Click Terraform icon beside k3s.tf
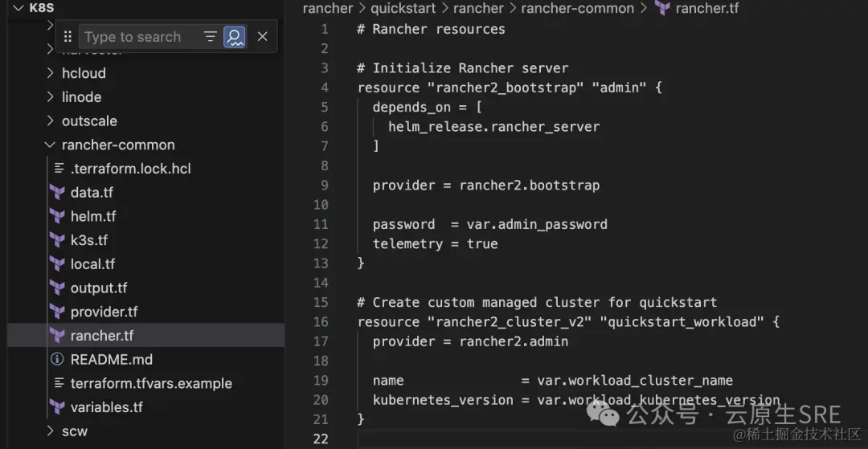This screenshot has height=449, width=868. [x=57, y=240]
